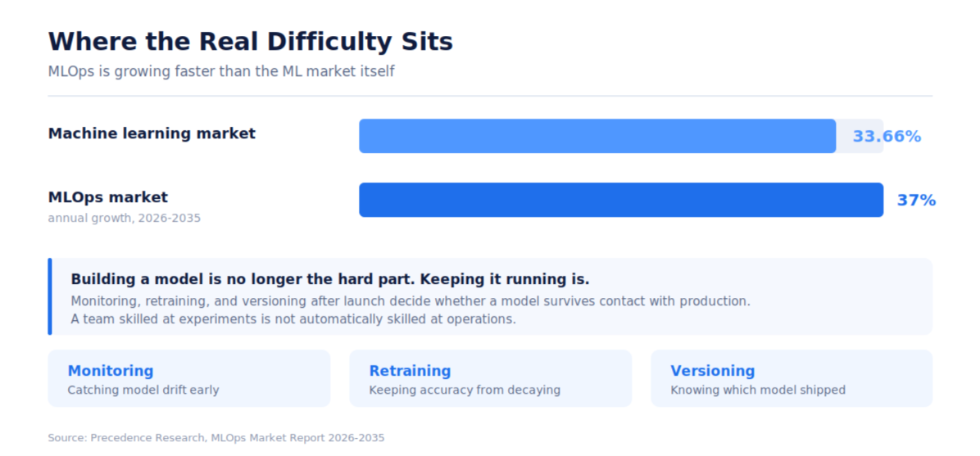
Task: Click the subtitle about MLOps growing faster
Action: [x=221, y=71]
